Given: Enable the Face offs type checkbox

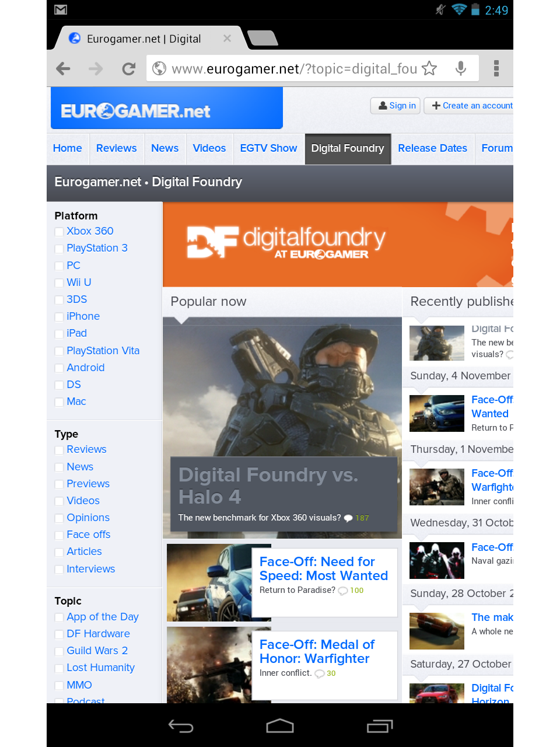Looking at the screenshot, I should [59, 535].
